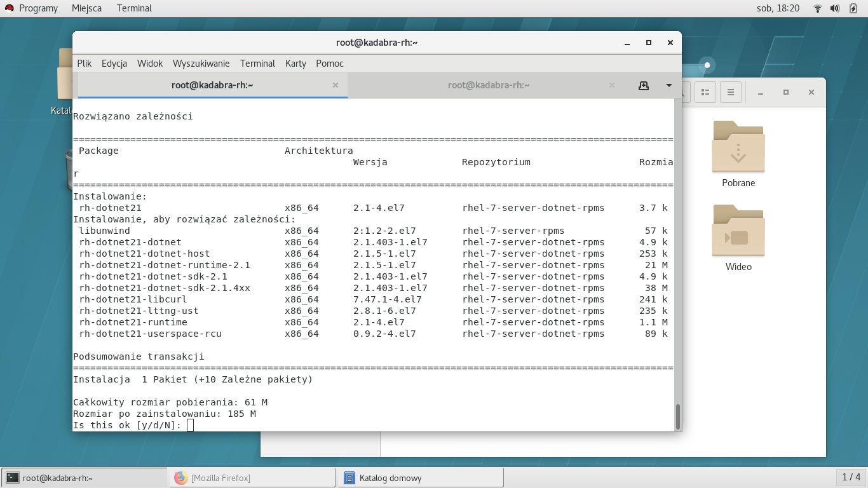Open the Edycja menu in terminal

114,64
